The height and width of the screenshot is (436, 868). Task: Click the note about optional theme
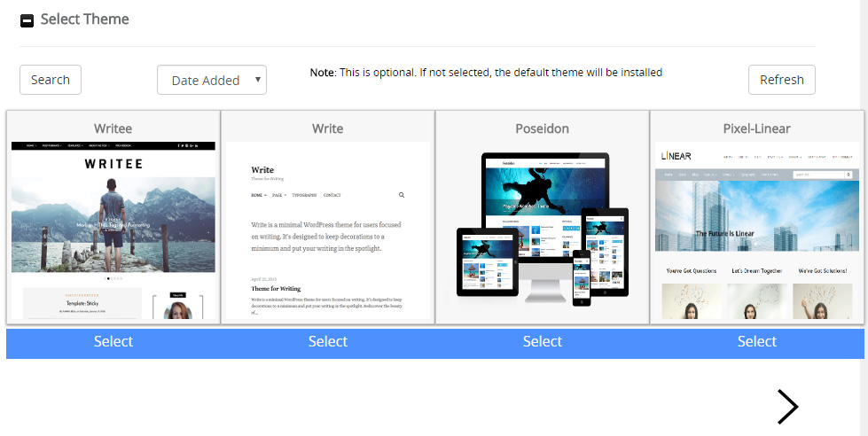click(x=486, y=73)
